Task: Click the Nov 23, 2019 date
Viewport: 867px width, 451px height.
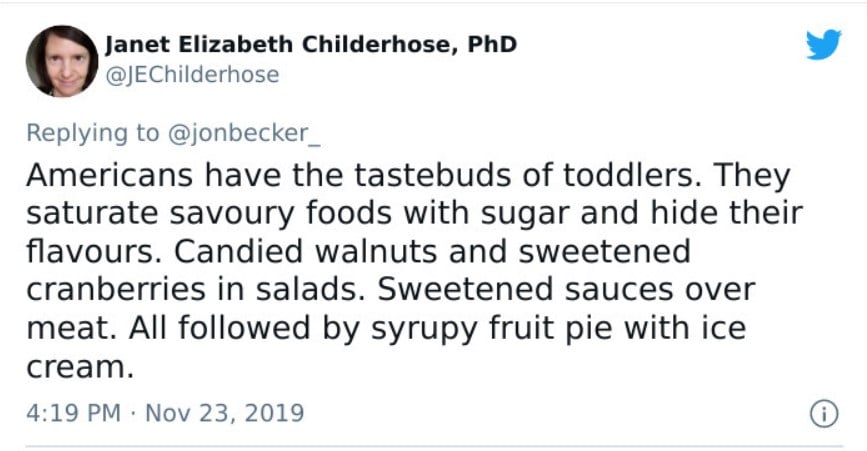Action: click(x=224, y=413)
